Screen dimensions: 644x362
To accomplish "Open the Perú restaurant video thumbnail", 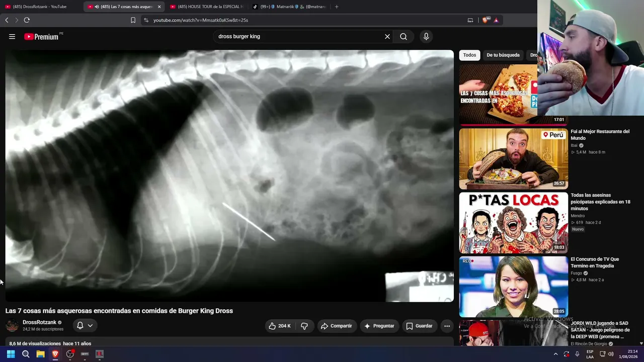I will (x=514, y=159).
